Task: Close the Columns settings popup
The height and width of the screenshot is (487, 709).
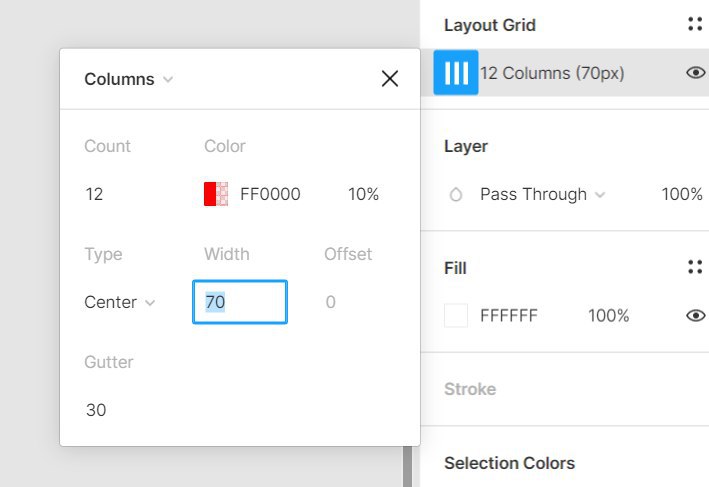Action: click(x=390, y=79)
